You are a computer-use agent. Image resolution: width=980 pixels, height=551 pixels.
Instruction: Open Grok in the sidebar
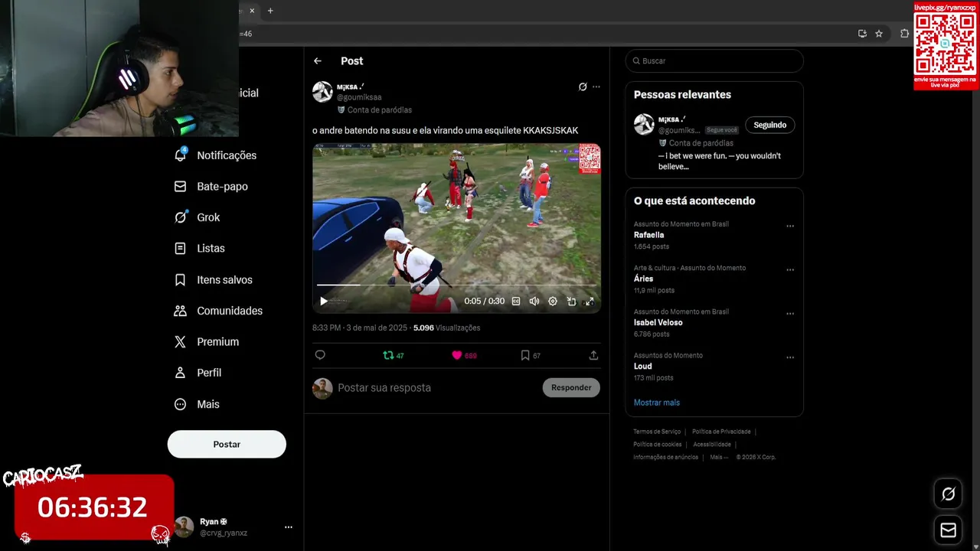[x=198, y=217]
